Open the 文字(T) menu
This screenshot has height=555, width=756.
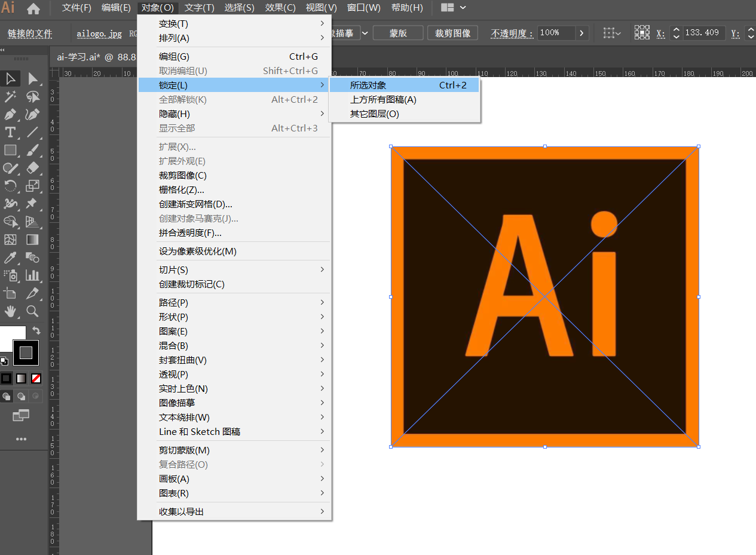point(200,8)
